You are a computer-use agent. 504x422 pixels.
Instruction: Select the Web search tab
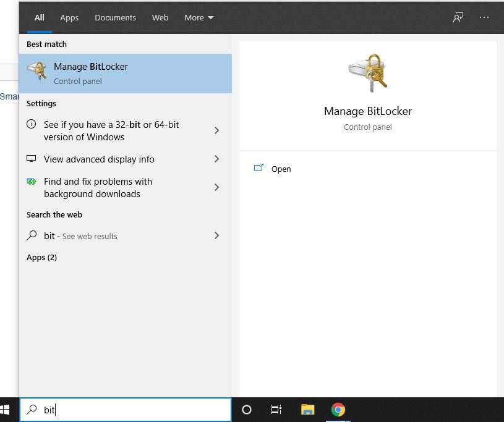coord(160,17)
